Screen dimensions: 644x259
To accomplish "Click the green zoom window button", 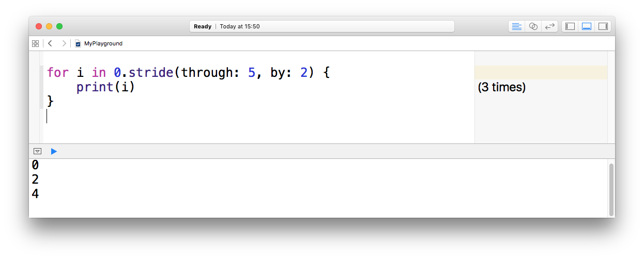I will [59, 26].
